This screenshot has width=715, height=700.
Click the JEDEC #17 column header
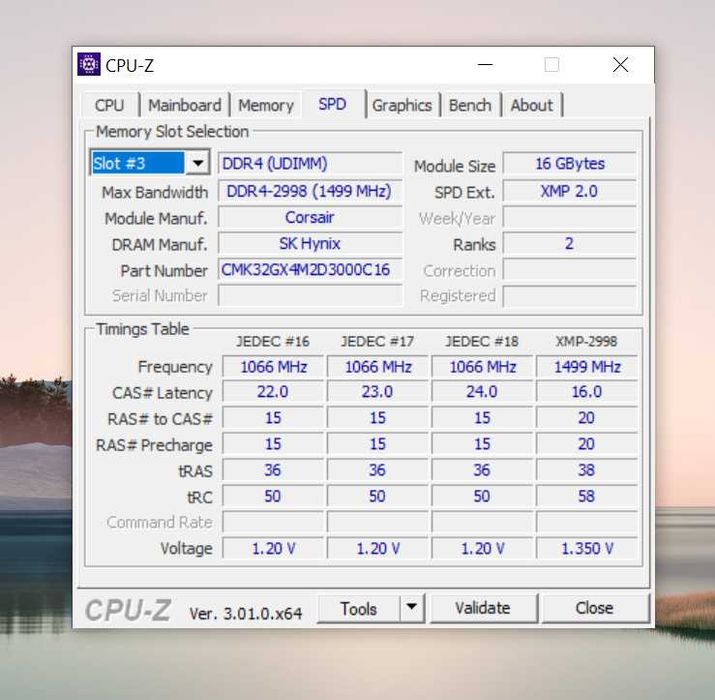coord(378,341)
